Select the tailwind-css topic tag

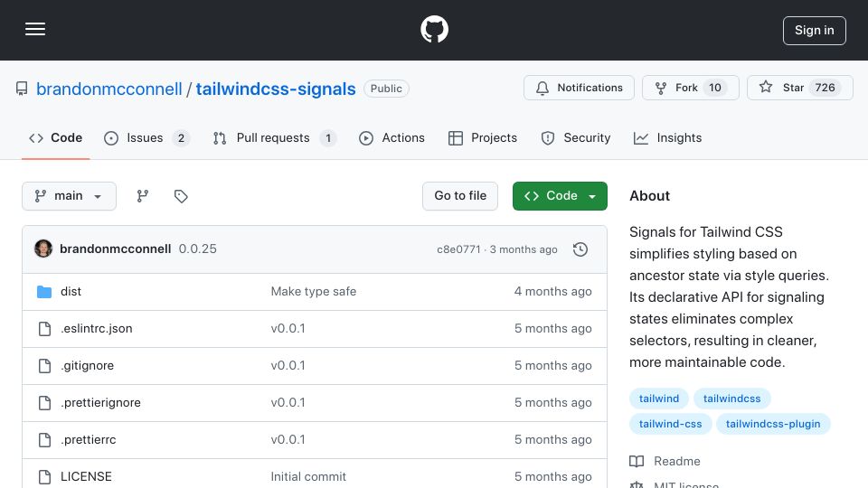point(670,424)
